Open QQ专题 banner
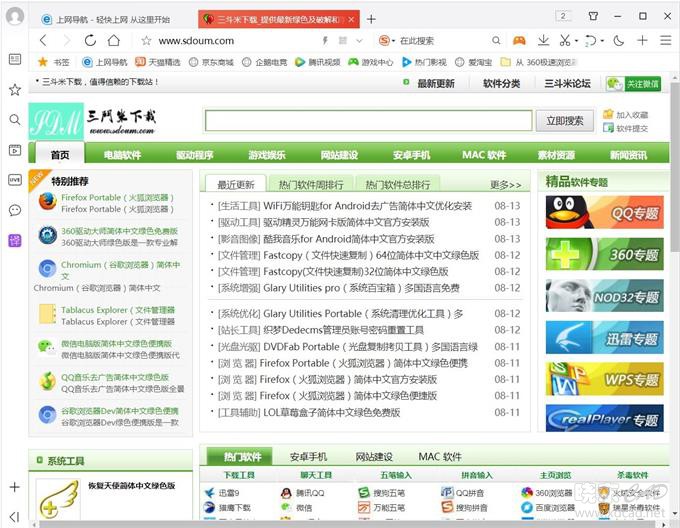680x528 pixels. 605,212
